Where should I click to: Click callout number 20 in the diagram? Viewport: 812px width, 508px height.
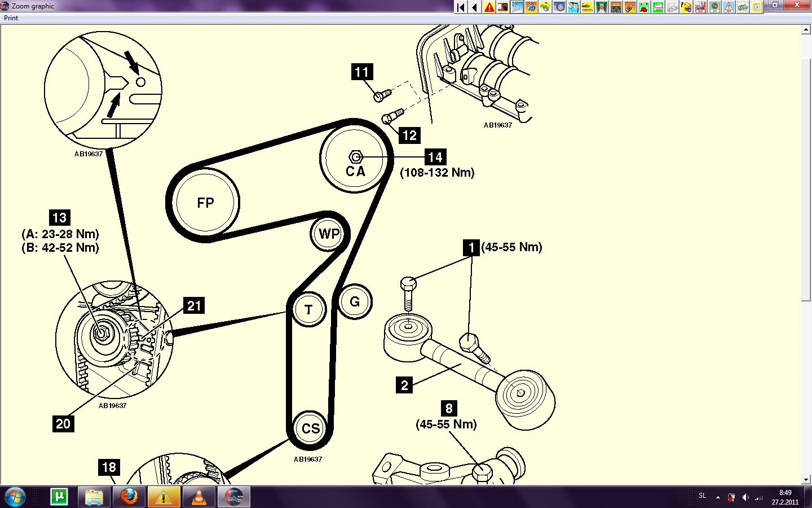[63, 423]
